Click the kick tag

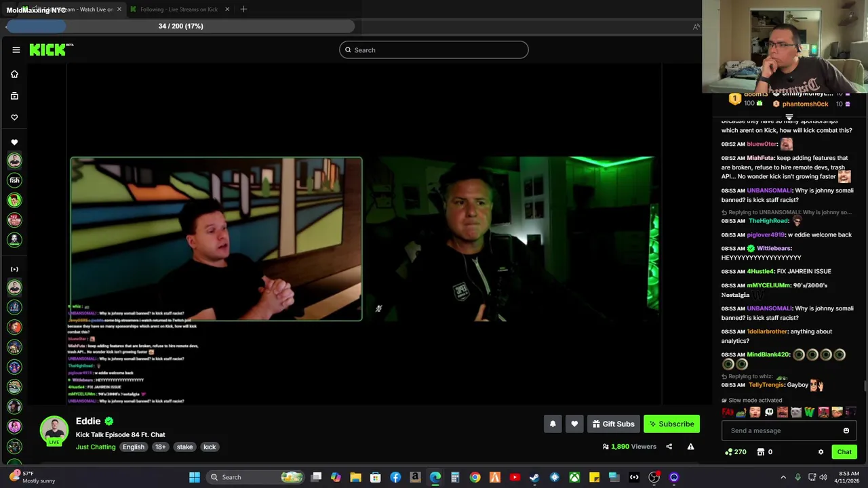click(x=210, y=447)
